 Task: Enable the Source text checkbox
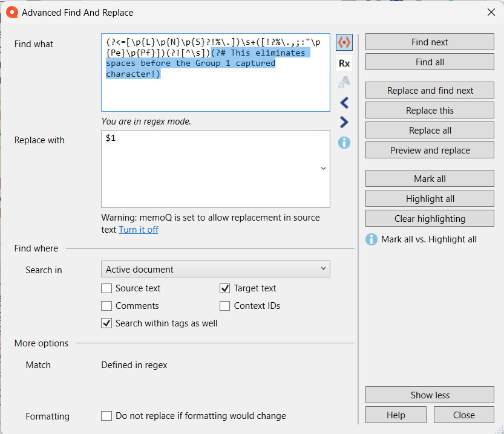tap(106, 288)
